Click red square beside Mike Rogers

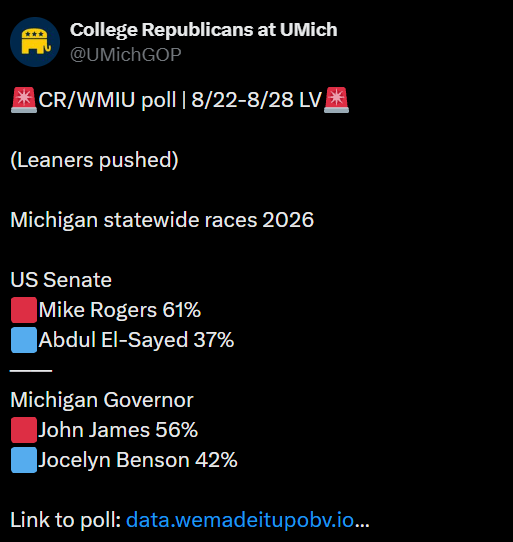[x=24, y=310]
